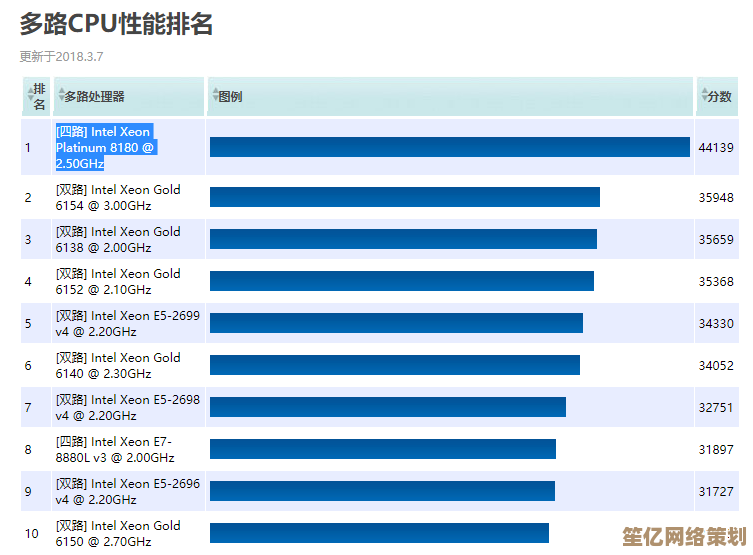Click the score value 31727
The image size is (753, 555).
tap(716, 492)
